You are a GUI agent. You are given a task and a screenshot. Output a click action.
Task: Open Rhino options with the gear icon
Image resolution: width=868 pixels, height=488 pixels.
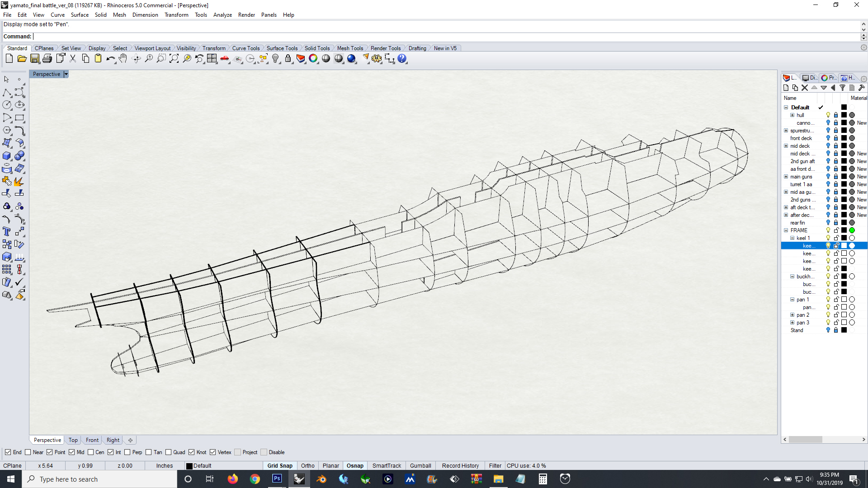pyautogui.click(x=377, y=59)
